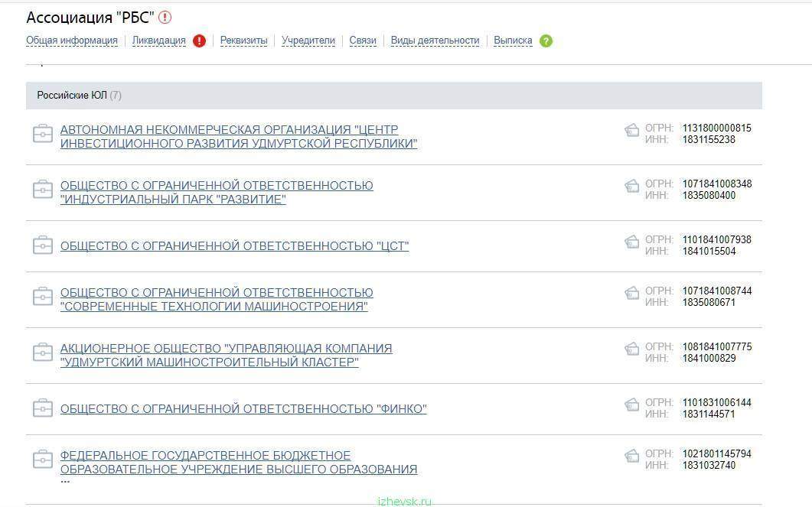Click the tag icon beside ОГРН 1021801145794
This screenshot has width=812, height=507.
(632, 456)
